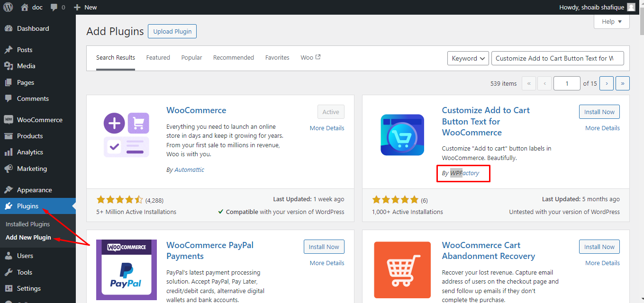Open More Details for Customize Add to Cart
Screen dimensions: 644x303
coord(602,128)
